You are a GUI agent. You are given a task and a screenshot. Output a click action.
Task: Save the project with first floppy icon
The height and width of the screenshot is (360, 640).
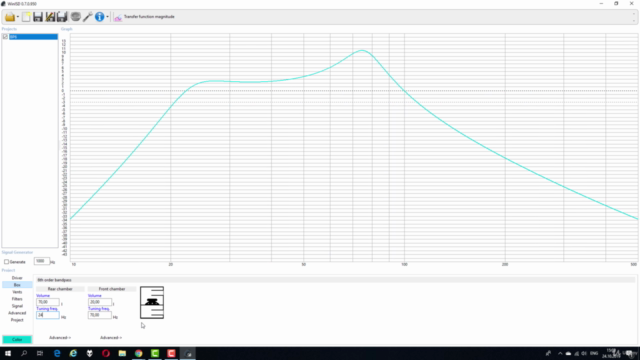click(x=38, y=17)
